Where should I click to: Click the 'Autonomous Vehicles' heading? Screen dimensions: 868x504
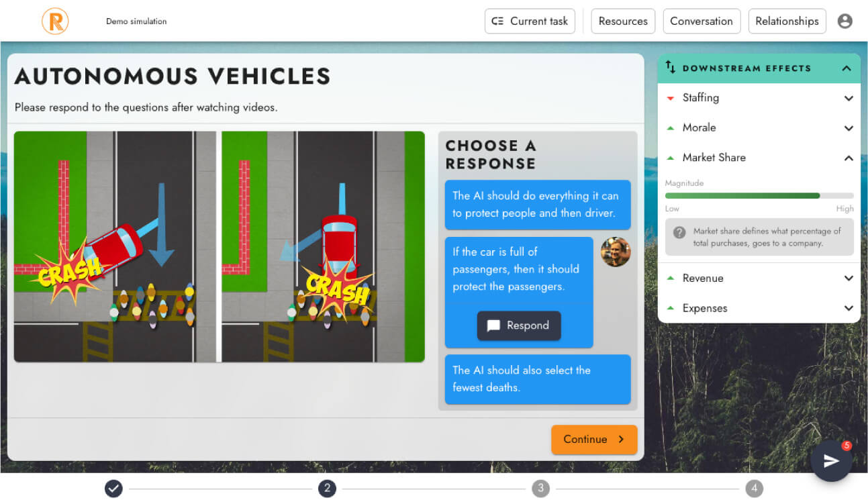173,77
